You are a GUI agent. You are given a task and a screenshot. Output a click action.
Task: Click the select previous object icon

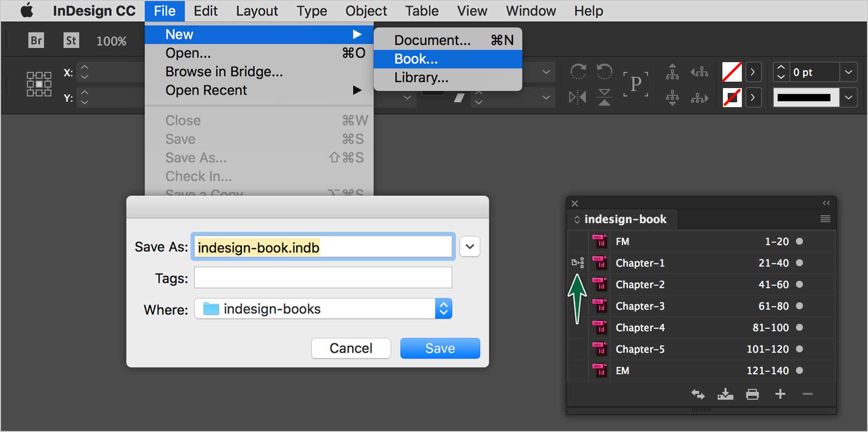click(x=699, y=72)
